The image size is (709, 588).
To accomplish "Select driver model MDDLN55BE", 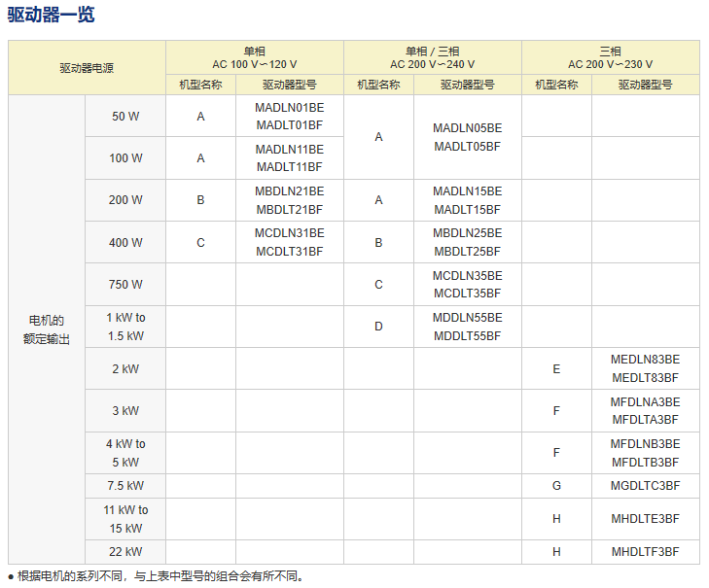I will 468,318.
